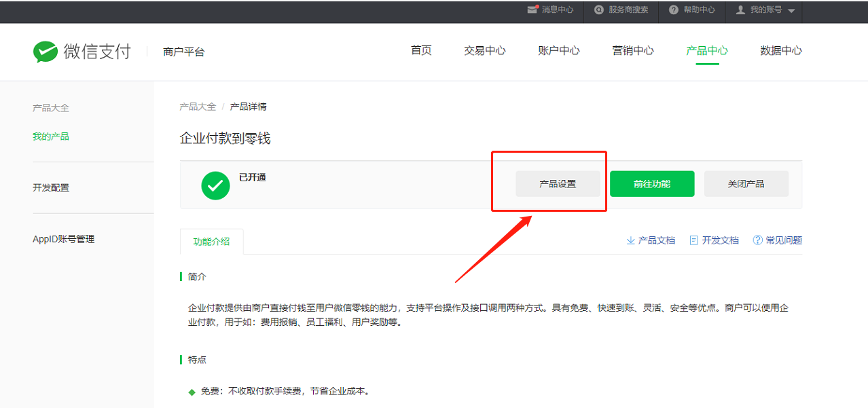
Task: Open AppID账号管理 in sidebar
Action: tap(63, 239)
